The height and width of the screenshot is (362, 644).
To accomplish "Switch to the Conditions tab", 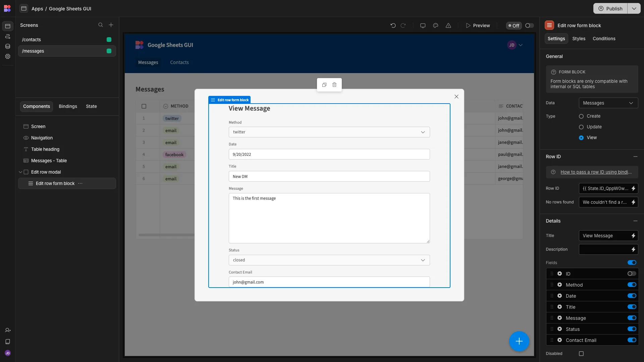I will click(604, 39).
